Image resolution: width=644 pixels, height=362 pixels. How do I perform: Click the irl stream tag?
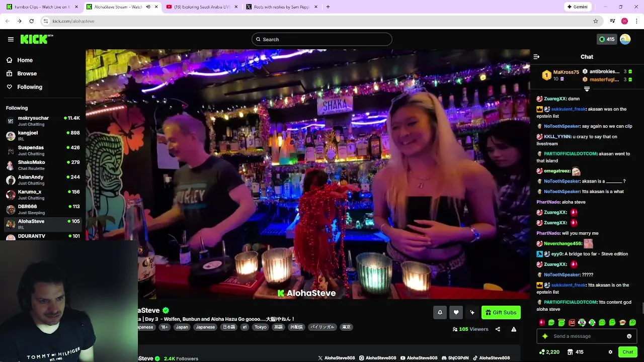(x=245, y=327)
